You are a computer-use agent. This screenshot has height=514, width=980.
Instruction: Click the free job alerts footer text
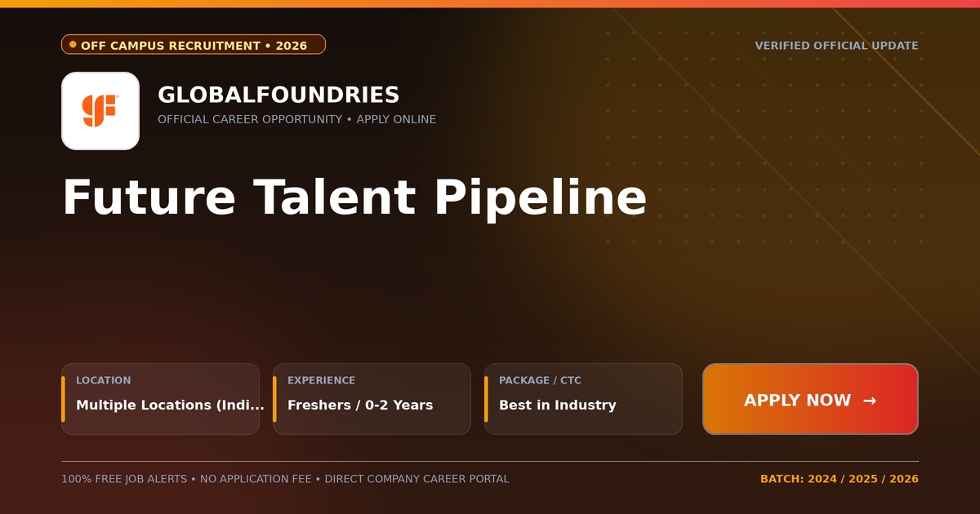tap(285, 479)
